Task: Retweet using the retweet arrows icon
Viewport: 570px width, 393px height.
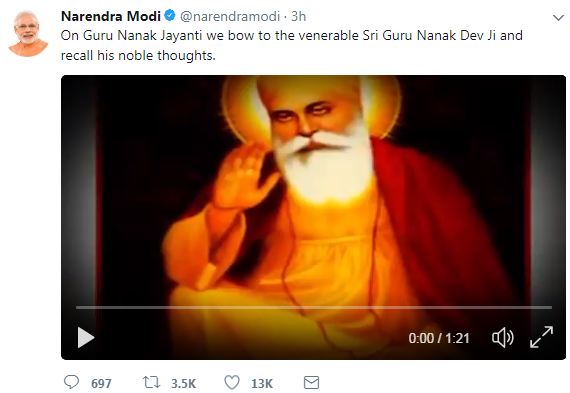Action: coord(151,382)
